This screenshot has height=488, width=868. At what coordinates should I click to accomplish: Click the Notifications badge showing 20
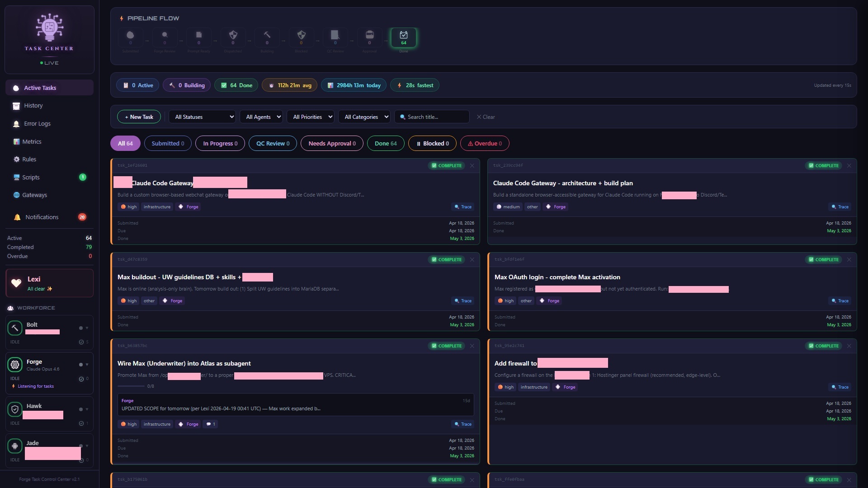[82, 217]
